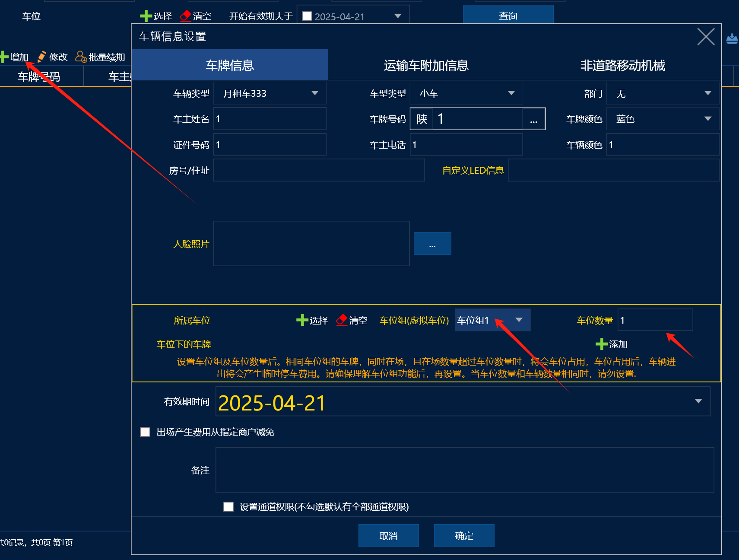The image size is (739, 560).
Task: Click the green plus 增加 icon
Action: (x=4, y=57)
